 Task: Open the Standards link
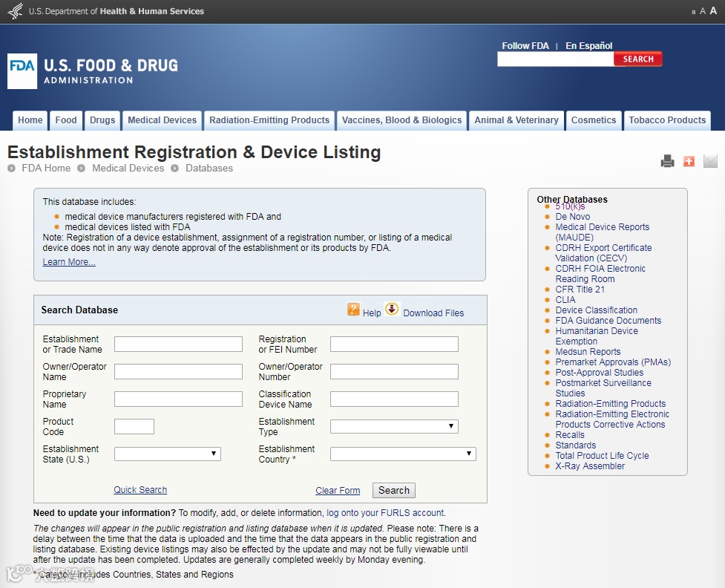pyautogui.click(x=575, y=445)
